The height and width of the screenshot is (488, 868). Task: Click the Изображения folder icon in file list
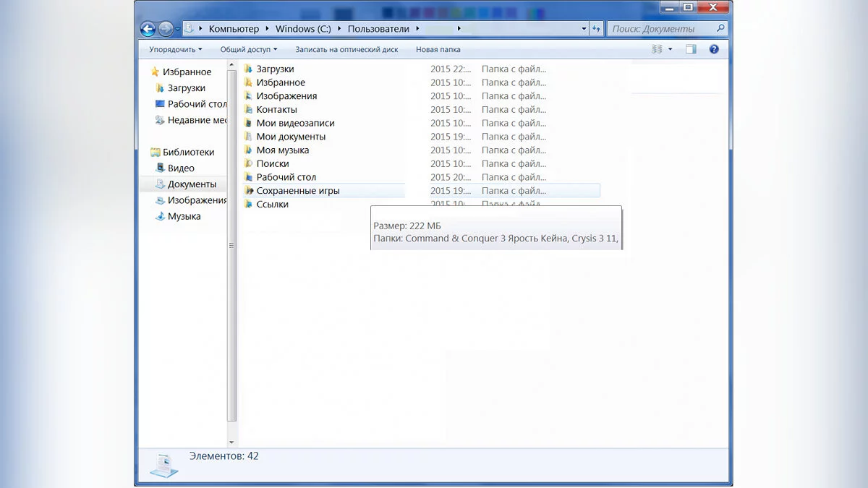[248, 96]
